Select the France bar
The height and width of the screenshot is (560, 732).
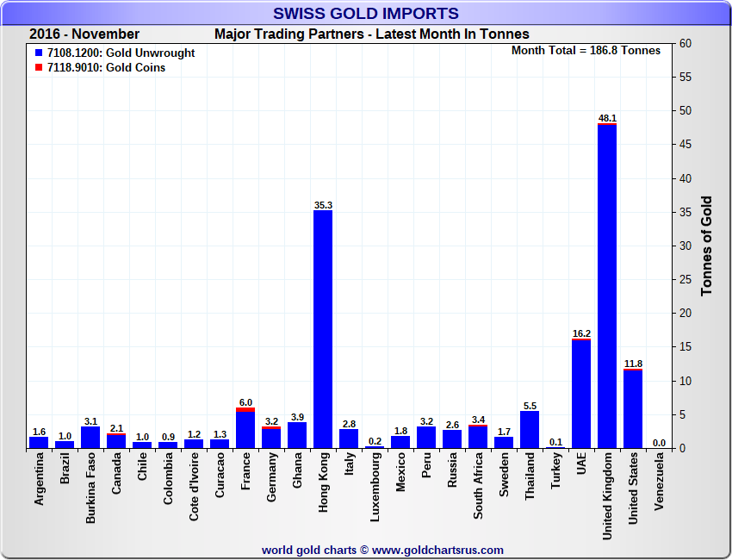point(245,428)
